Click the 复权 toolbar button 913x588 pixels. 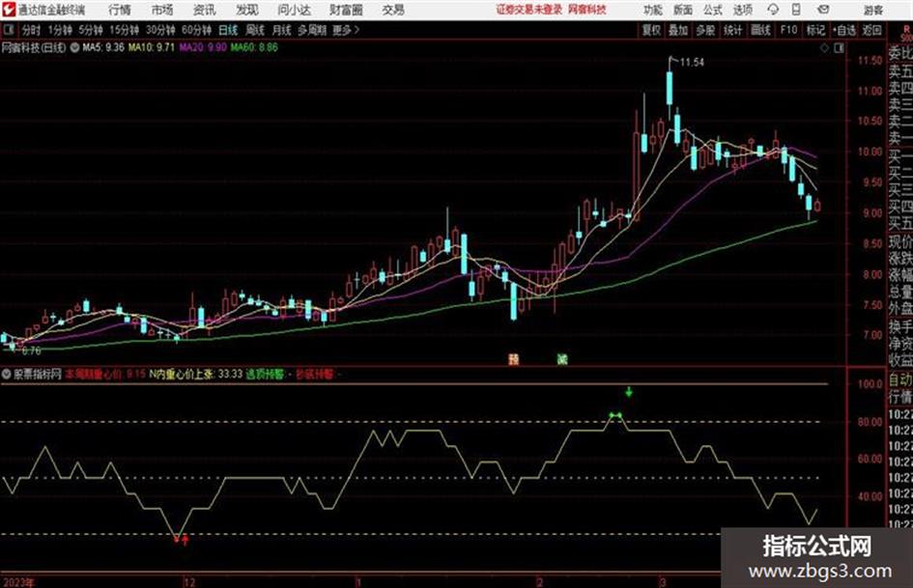(x=651, y=30)
